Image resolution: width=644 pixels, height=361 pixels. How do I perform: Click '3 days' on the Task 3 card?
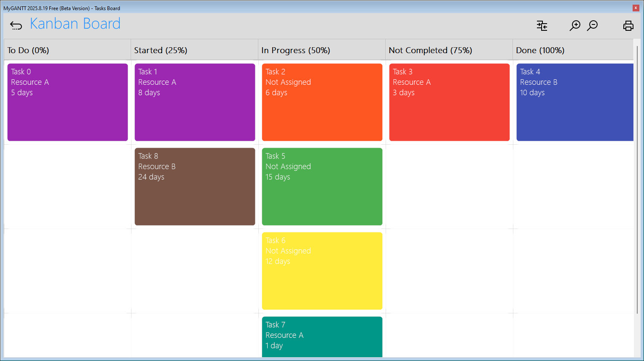[404, 93]
